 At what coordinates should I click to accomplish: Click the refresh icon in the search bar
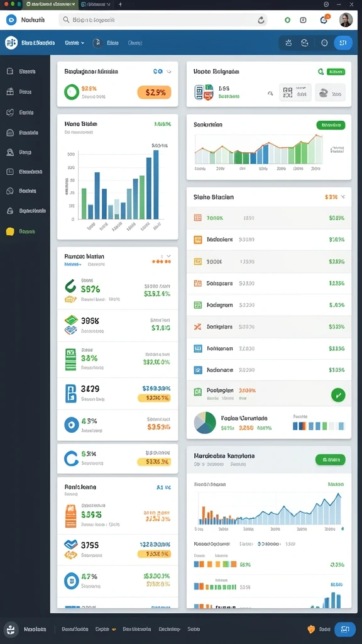click(x=261, y=19)
